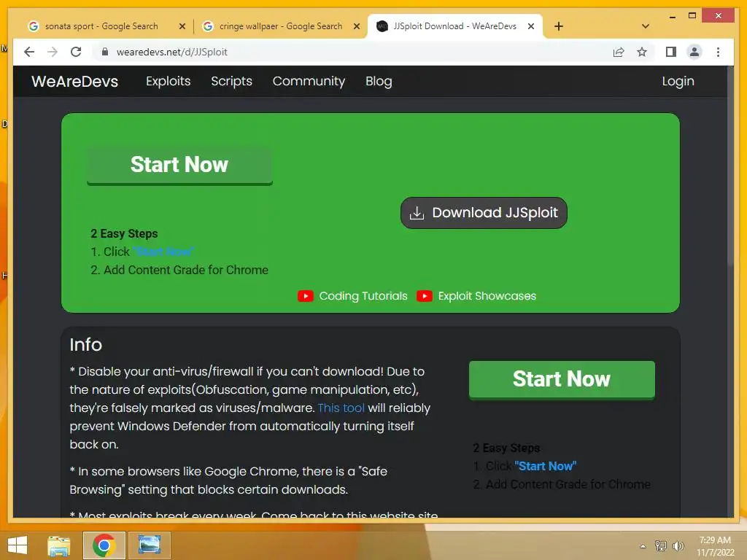Screen dimensions: 747x560
Task: Select the JJSploit Download tab
Action: 454,26
